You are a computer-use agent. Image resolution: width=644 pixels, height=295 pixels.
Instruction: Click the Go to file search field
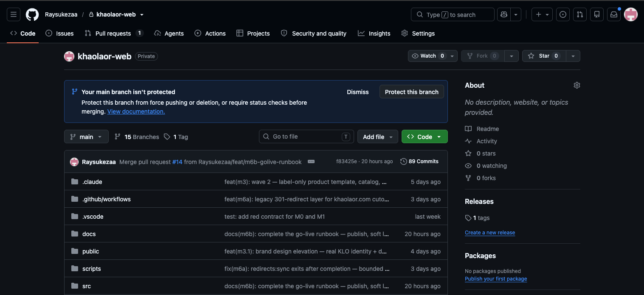coord(307,136)
